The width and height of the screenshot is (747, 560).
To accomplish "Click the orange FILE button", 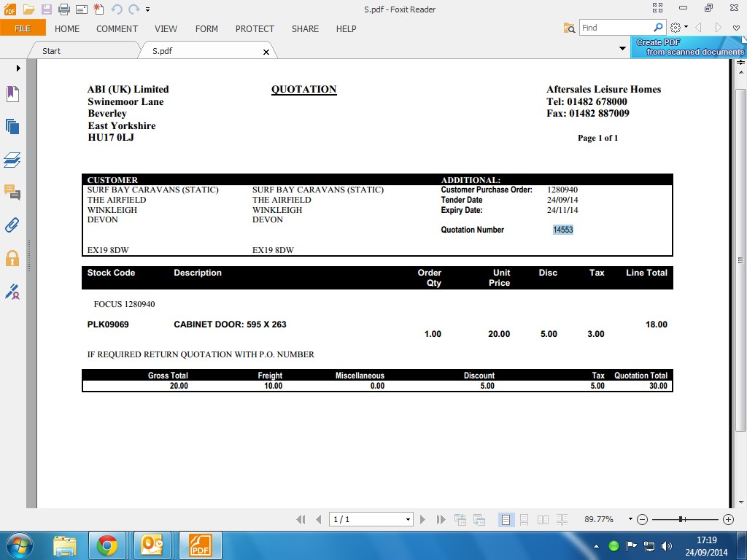I will tap(23, 28).
